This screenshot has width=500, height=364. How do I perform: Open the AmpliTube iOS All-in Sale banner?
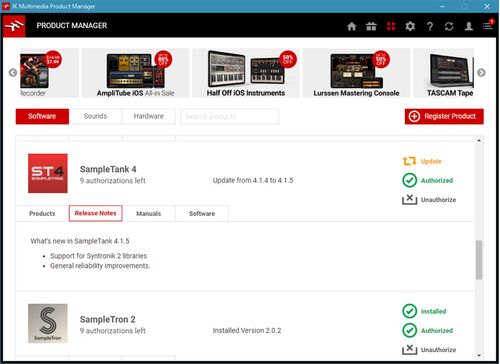(136, 73)
